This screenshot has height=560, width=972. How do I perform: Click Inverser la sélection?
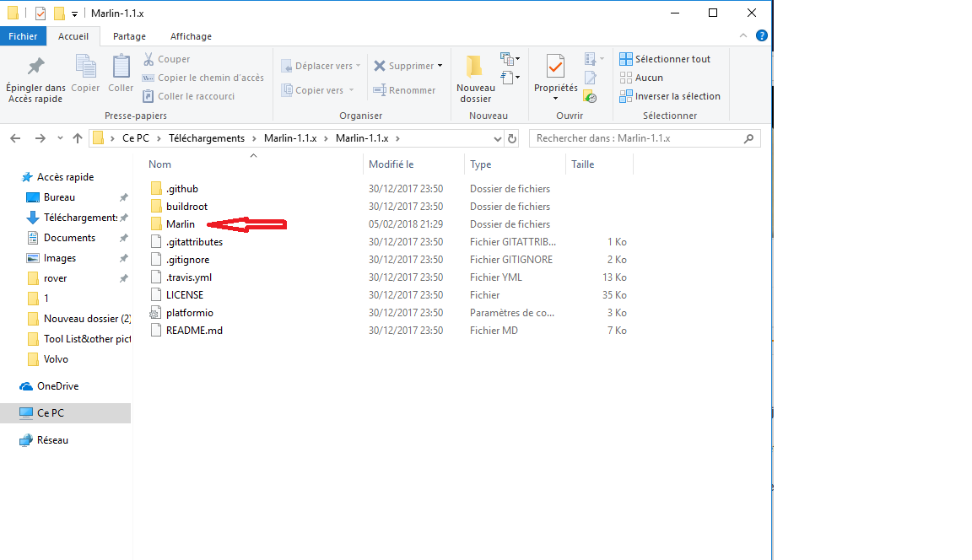coord(670,96)
